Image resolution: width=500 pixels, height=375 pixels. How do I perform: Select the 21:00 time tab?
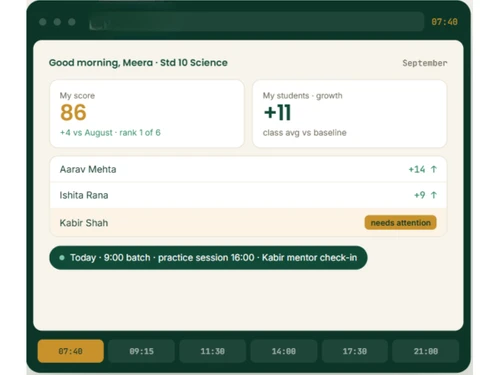click(x=426, y=351)
